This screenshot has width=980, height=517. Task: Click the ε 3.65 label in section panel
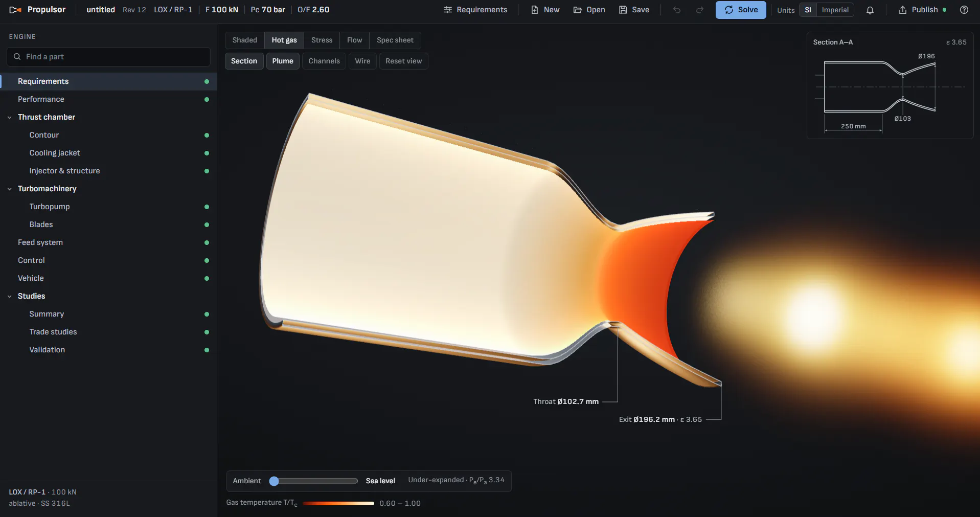[956, 42]
